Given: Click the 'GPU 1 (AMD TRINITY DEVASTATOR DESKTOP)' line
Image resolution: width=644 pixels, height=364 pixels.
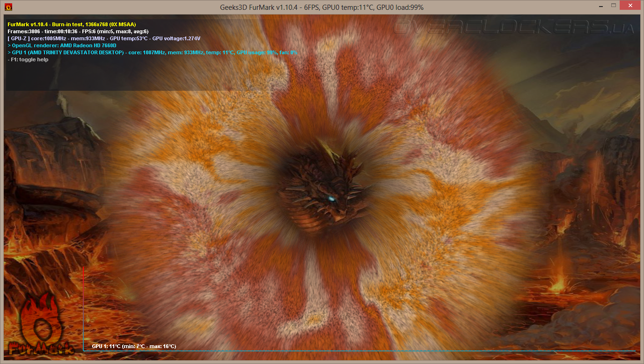Looking at the screenshot, I should click(153, 52).
